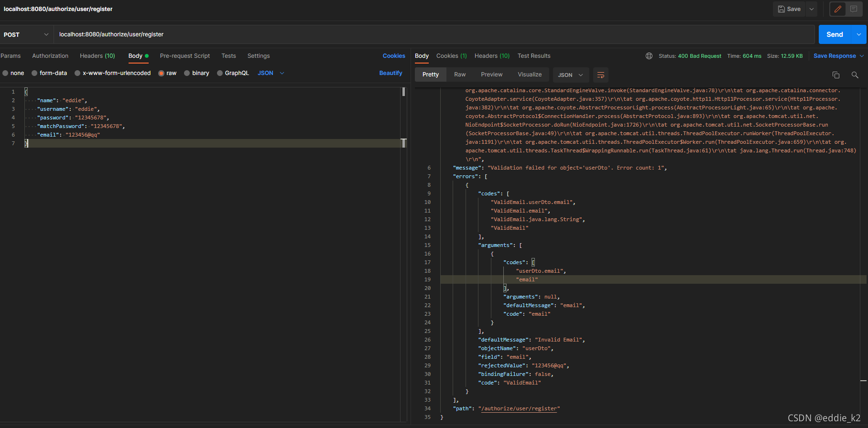The image size is (868, 428).
Task: Click the "ValidEmail.userDto.email" code line
Action: pyautogui.click(x=533, y=202)
